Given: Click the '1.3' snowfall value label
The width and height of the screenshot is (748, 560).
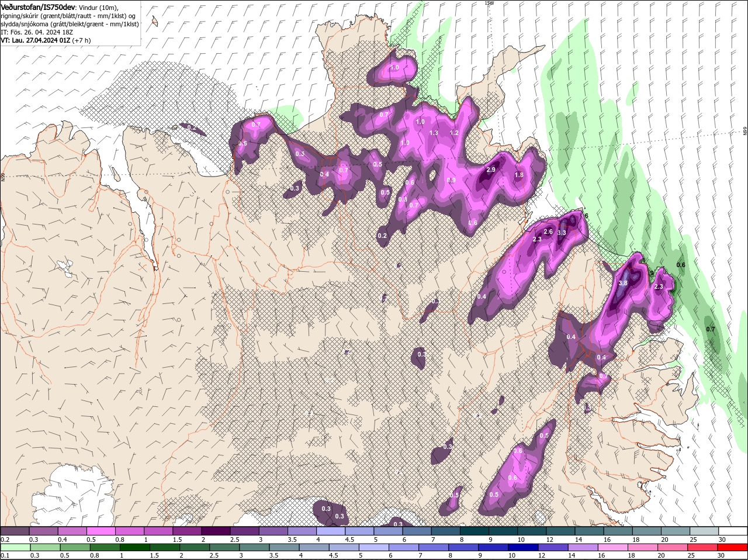Looking at the screenshot, I should pos(434,133).
